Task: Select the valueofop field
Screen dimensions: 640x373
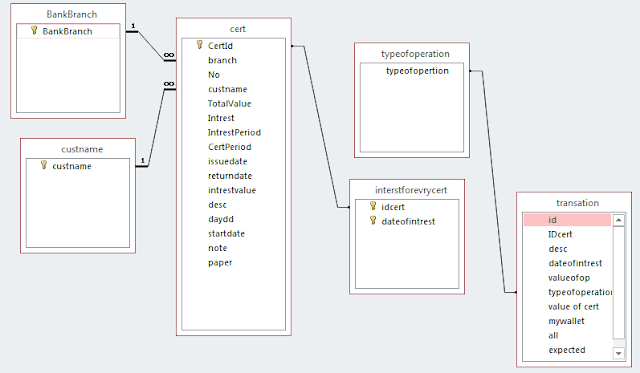Action: 569,278
